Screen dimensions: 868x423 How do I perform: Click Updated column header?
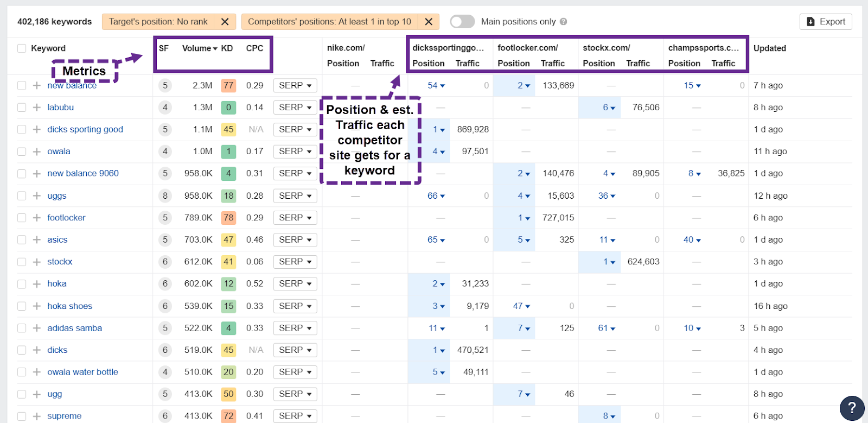[x=769, y=48]
